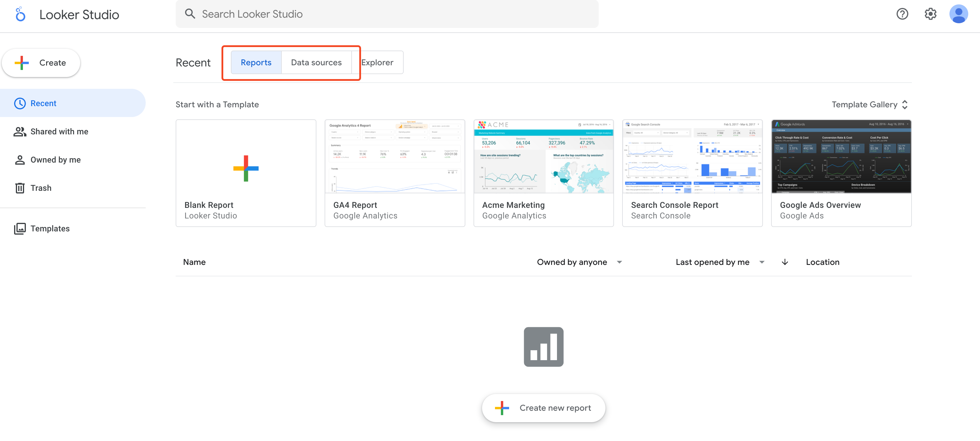Viewport: 980px width, 441px height.
Task: Switch to the Explorer tab
Action: coord(377,62)
